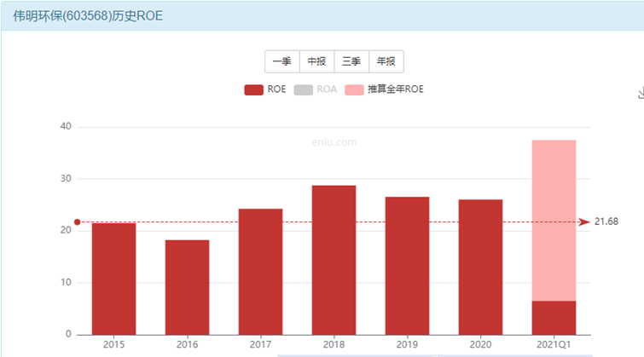Click the 2020 ROE bar
The width and height of the screenshot is (644, 357).
480,268
